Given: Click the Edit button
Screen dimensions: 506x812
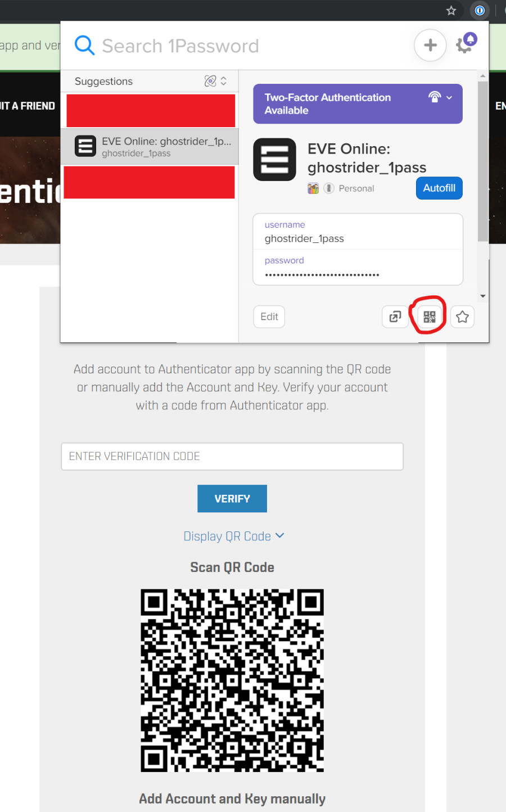Looking at the screenshot, I should [x=269, y=317].
